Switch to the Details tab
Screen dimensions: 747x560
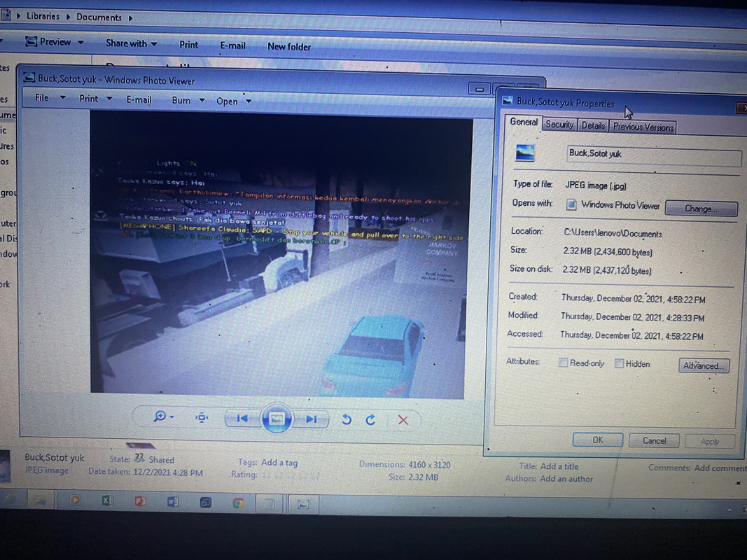coord(593,126)
